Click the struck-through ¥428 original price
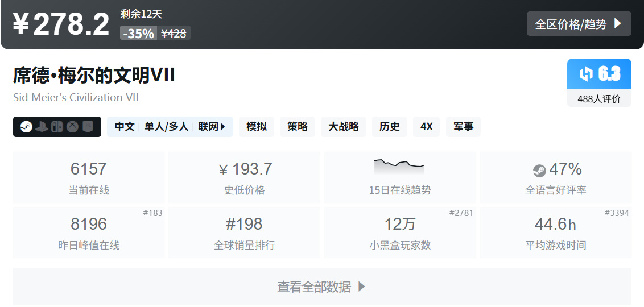The image size is (644, 307). 174,33
